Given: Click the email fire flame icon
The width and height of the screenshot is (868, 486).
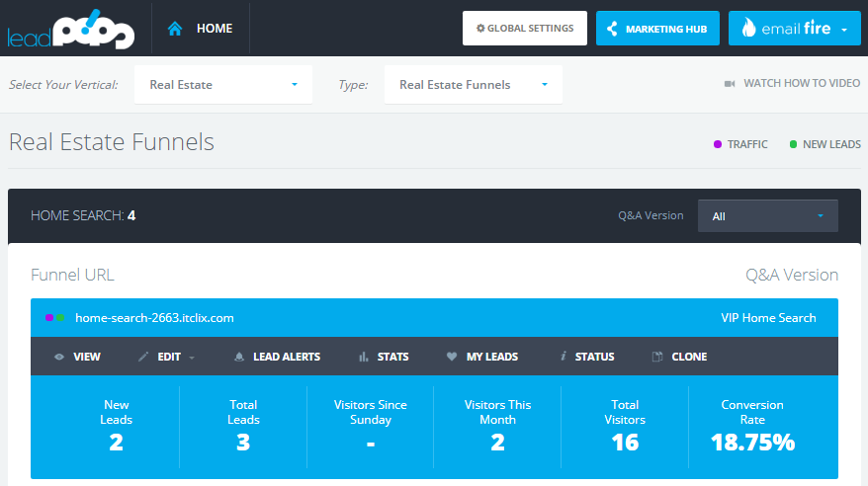Looking at the screenshot, I should pos(748,27).
